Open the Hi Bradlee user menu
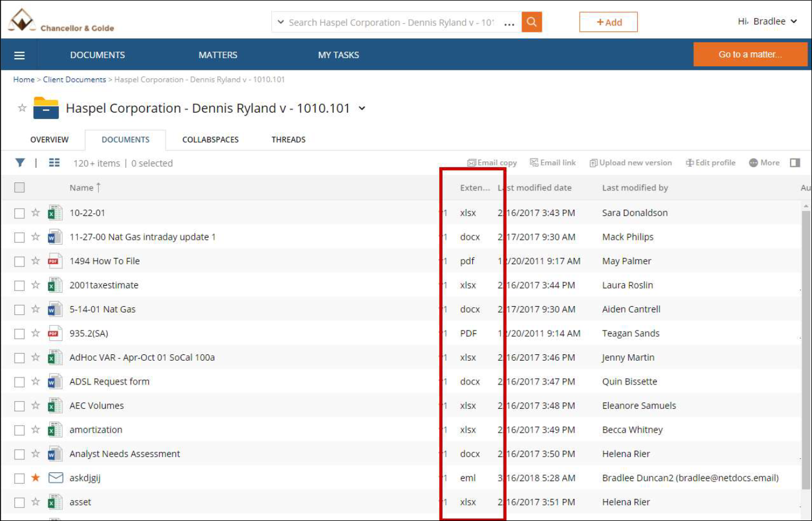Screen dimensions: 812x521 [x=767, y=21]
